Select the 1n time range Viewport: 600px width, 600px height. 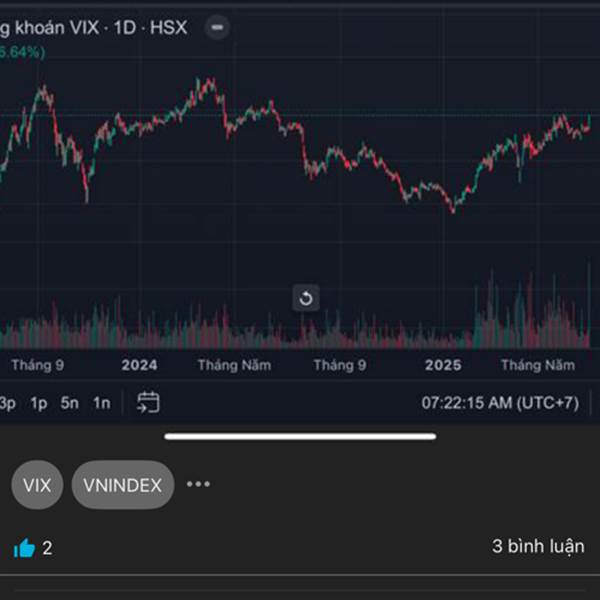pos(102,403)
